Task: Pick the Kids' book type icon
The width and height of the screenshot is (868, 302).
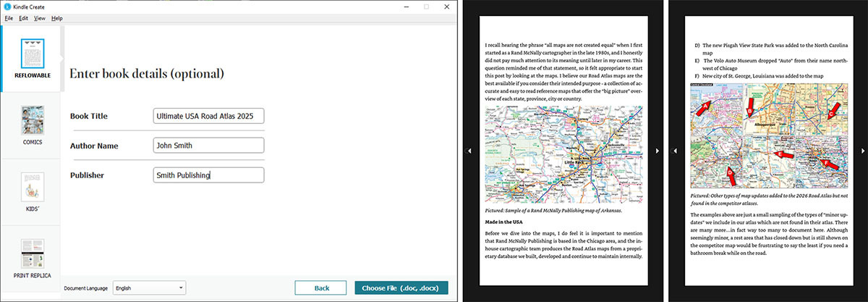Action: (33, 187)
